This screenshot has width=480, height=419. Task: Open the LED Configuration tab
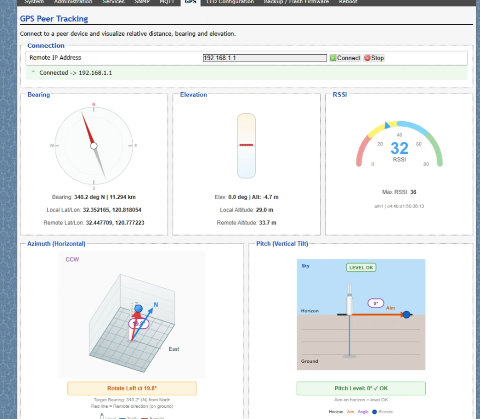pyautogui.click(x=230, y=2)
